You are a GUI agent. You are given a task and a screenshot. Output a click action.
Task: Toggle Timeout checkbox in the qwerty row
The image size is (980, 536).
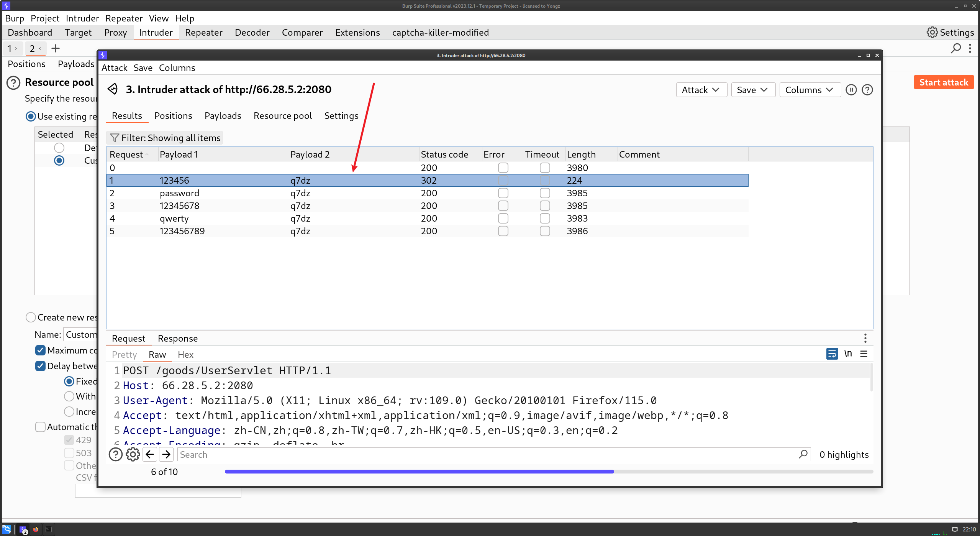545,218
